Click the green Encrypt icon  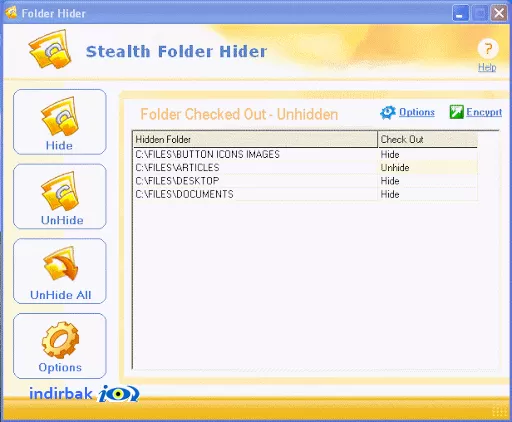(x=456, y=112)
